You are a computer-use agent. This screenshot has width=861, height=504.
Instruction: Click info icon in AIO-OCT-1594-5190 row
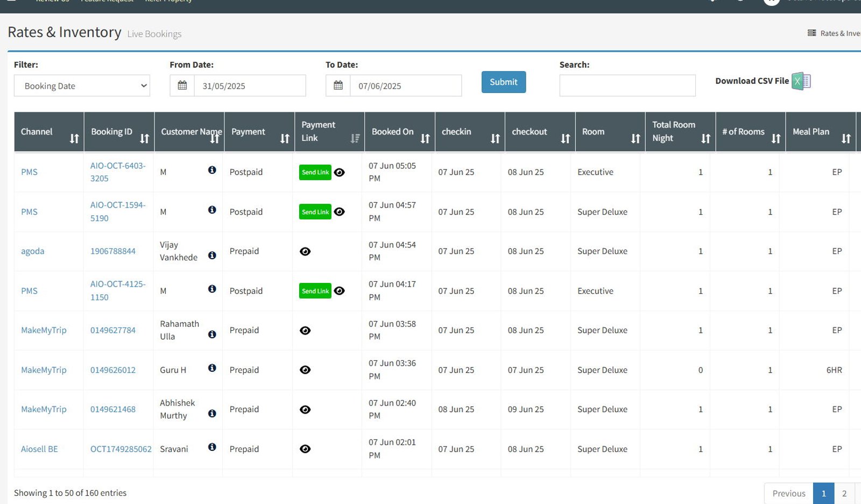[212, 210]
